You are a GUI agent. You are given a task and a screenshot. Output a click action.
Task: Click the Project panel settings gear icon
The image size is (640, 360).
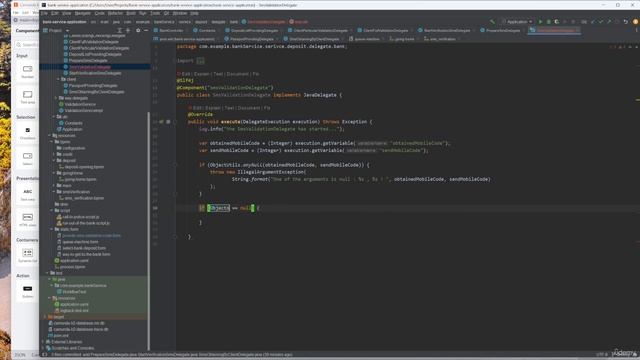coord(138,31)
